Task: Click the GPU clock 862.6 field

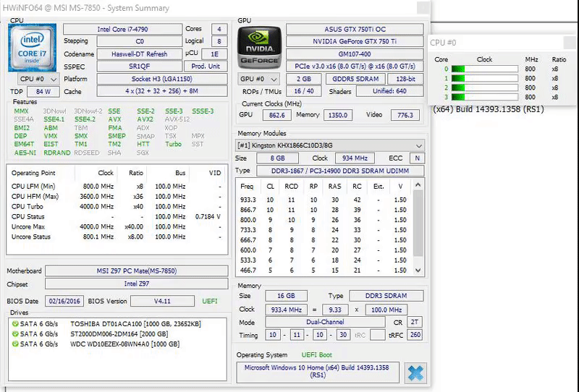Action: pyautogui.click(x=277, y=115)
